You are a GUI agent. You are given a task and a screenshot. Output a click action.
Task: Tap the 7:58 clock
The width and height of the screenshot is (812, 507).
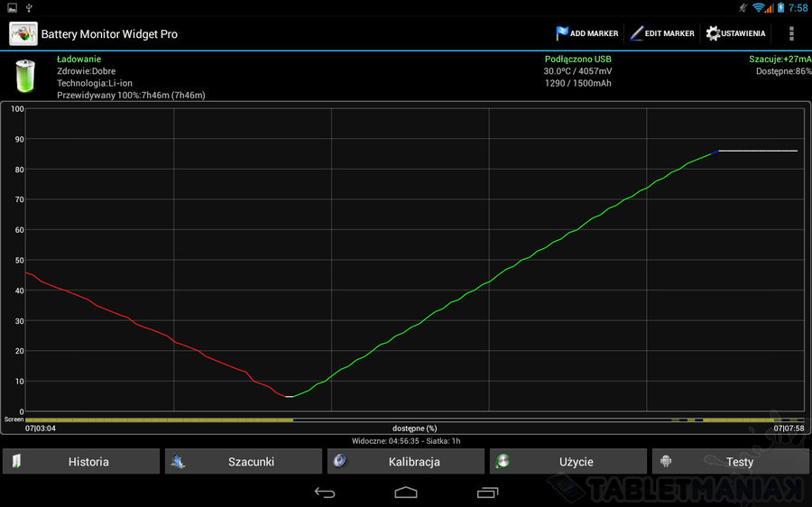point(798,8)
